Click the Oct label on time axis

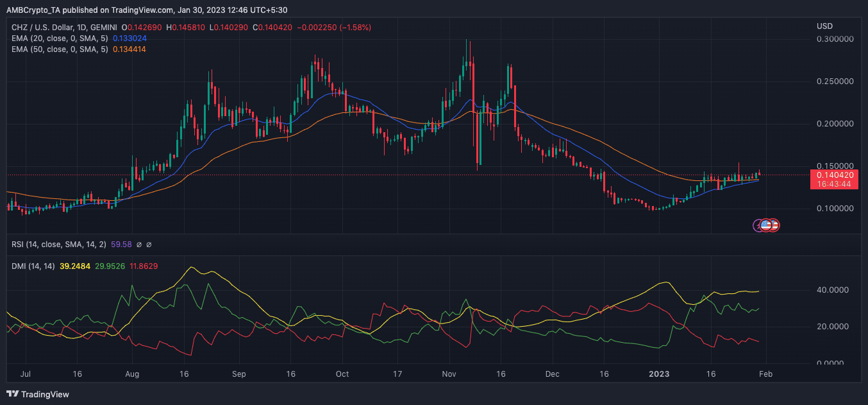(x=342, y=373)
